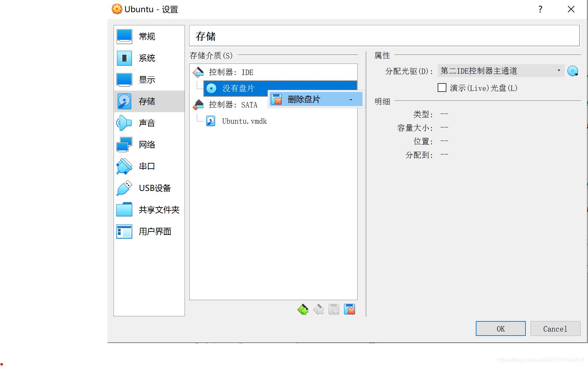Click the 存储介质(S) section label
The width and height of the screenshot is (588, 366).
tap(211, 55)
